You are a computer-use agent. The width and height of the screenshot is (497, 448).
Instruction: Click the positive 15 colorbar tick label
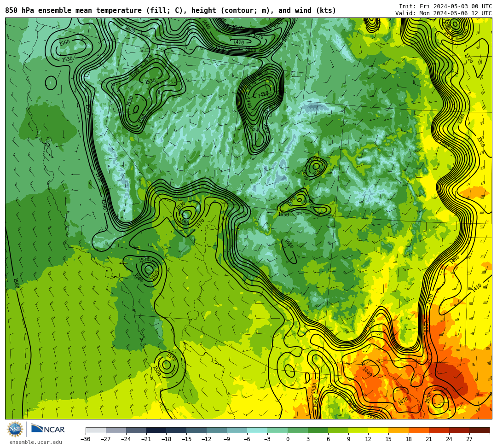click(389, 439)
